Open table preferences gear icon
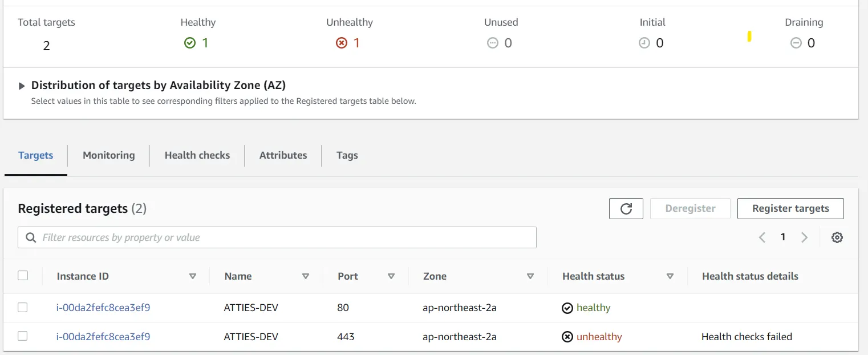The height and width of the screenshot is (355, 868). click(x=837, y=237)
